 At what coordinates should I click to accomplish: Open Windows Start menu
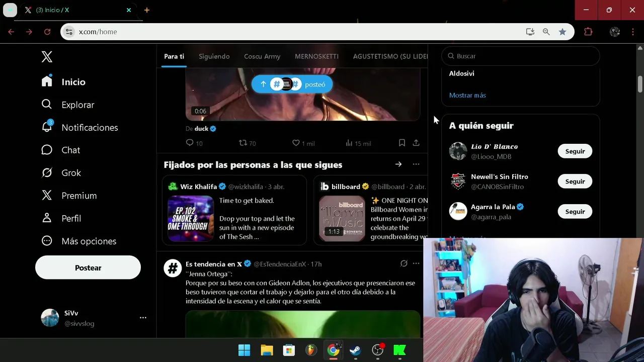[244, 350]
